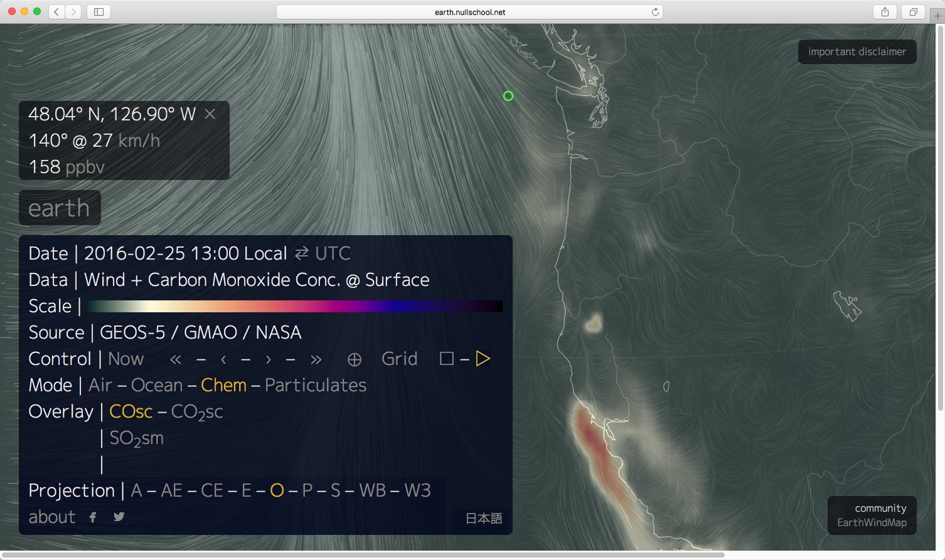Open the Twitter share icon
The height and width of the screenshot is (560, 945).
point(119,517)
